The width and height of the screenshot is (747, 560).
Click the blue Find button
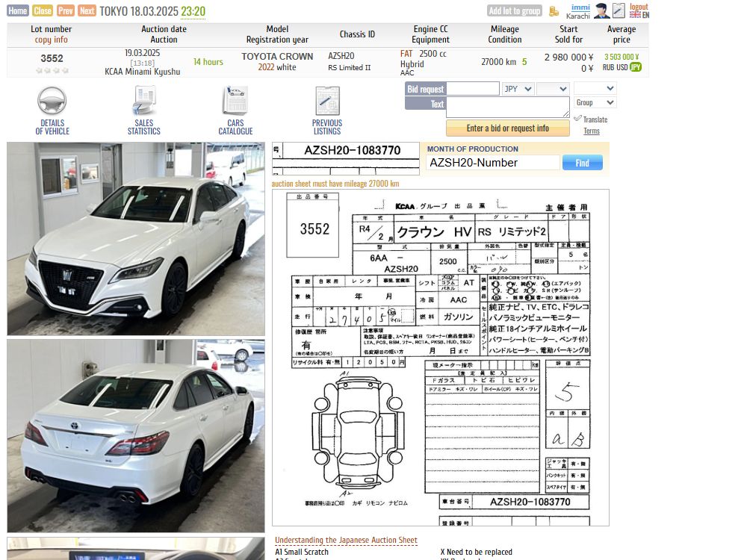(582, 163)
